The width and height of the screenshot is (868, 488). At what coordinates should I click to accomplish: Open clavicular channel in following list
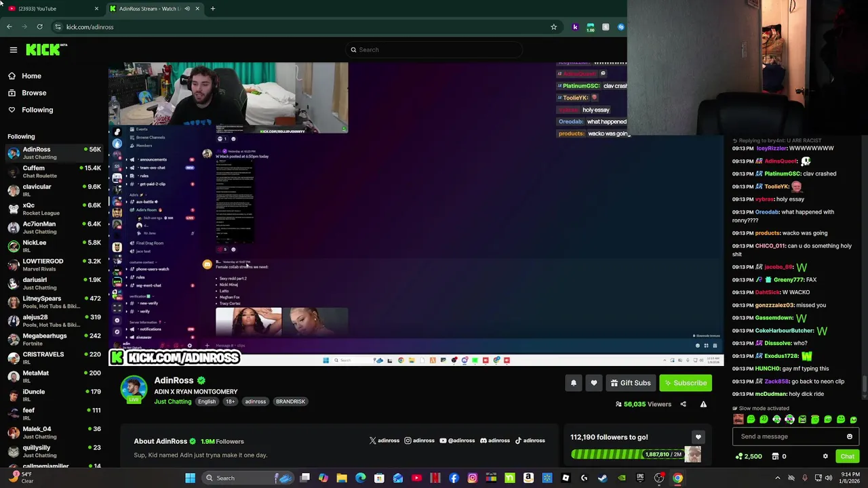(x=54, y=190)
